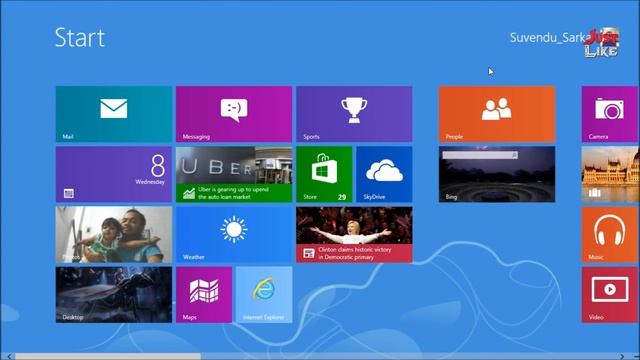
Task: Launch the Sports trophy tile
Action: 354,114
